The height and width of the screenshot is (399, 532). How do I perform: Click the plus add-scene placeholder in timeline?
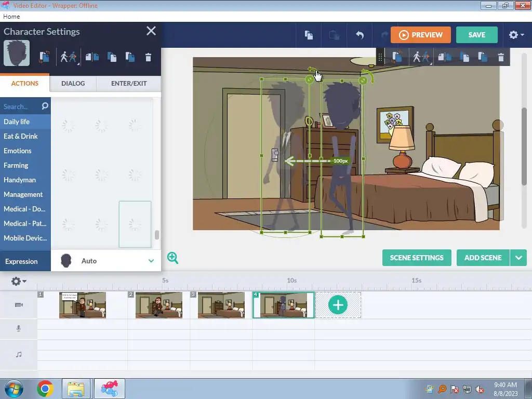point(338,305)
